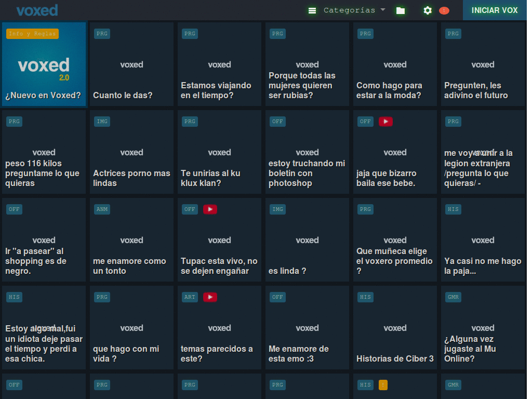This screenshot has height=399, width=532.
Task: Click video icon on 'temas parecidos' post
Action: tap(210, 297)
